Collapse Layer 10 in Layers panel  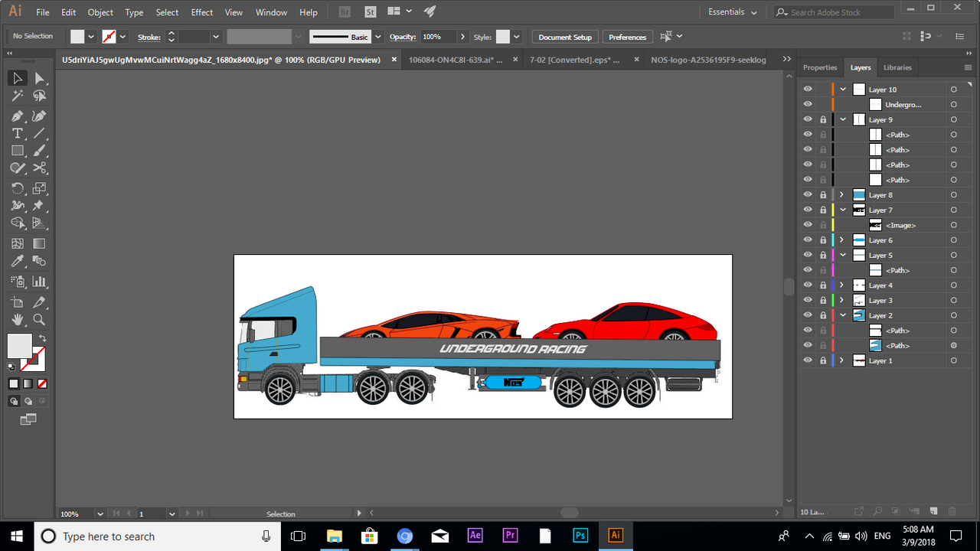843,90
